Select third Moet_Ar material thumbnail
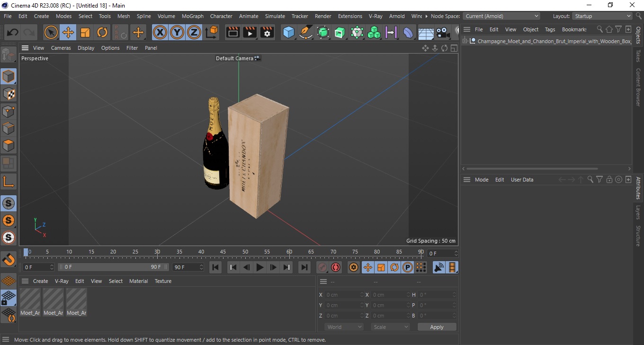 (76, 302)
